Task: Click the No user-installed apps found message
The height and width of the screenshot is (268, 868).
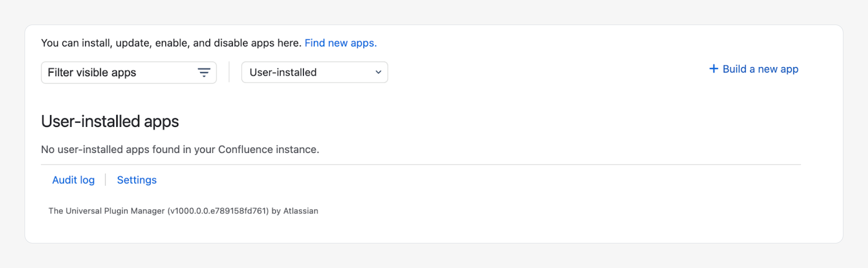Action: click(x=180, y=150)
